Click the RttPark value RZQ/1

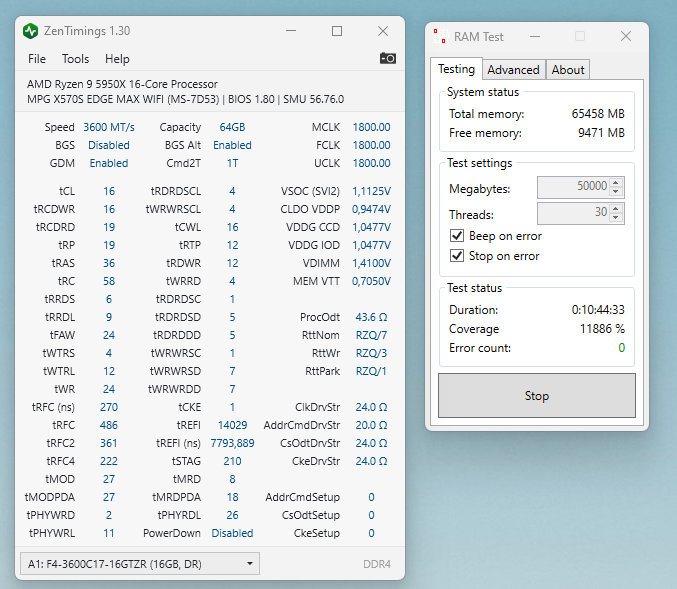point(371,371)
